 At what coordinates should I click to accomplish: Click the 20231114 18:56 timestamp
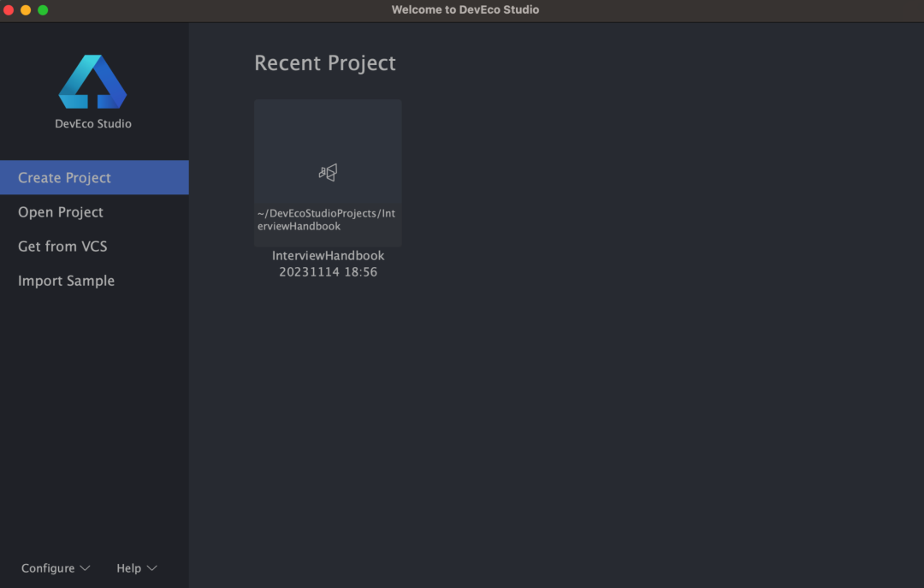(x=329, y=272)
